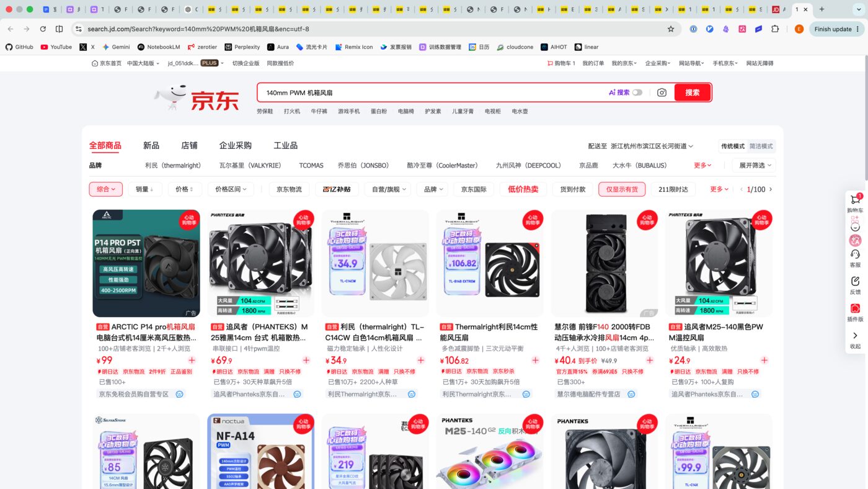
Task: Open a new browser tab plus icon
Action: coord(822,9)
